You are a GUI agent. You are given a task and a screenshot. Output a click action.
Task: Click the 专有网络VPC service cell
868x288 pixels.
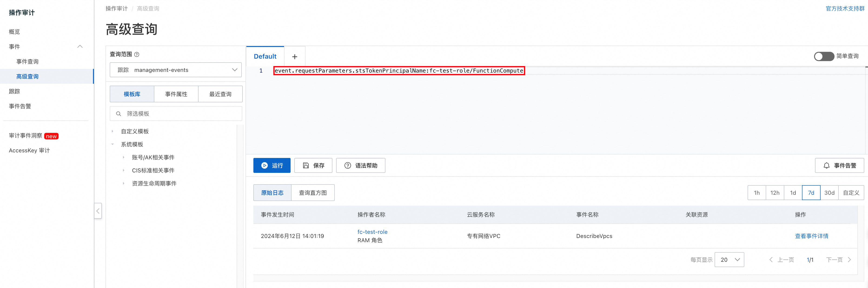pos(484,236)
